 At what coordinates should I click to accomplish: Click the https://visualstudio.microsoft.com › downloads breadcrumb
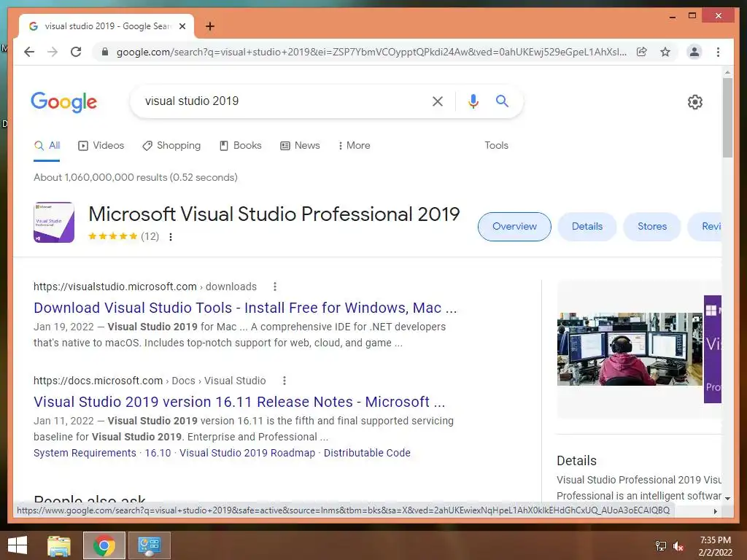(145, 287)
